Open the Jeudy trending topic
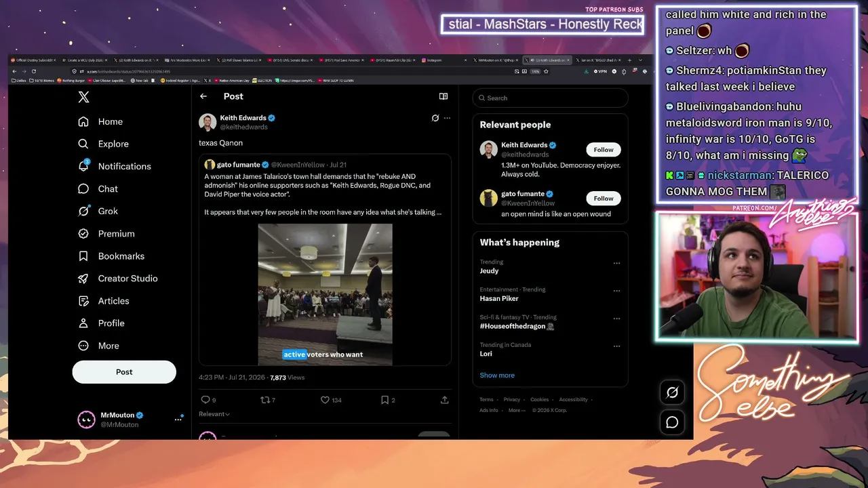The width and height of the screenshot is (868, 488). click(x=489, y=271)
